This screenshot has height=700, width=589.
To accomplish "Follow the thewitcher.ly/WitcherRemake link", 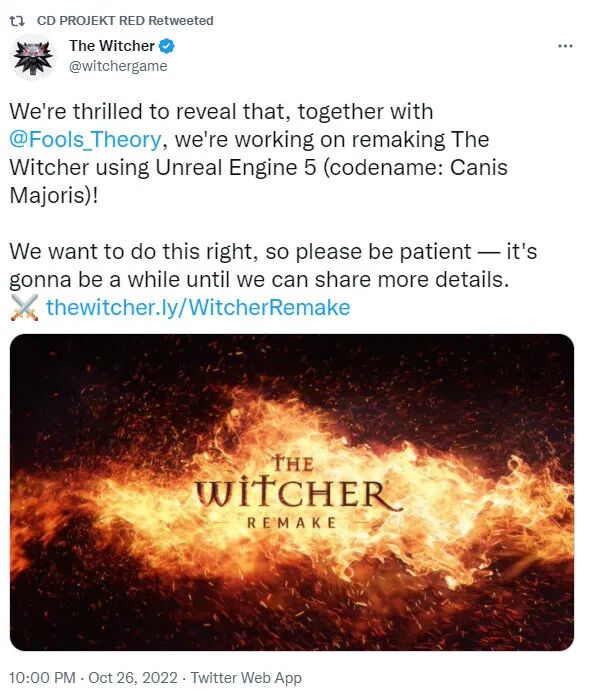I will [x=198, y=307].
